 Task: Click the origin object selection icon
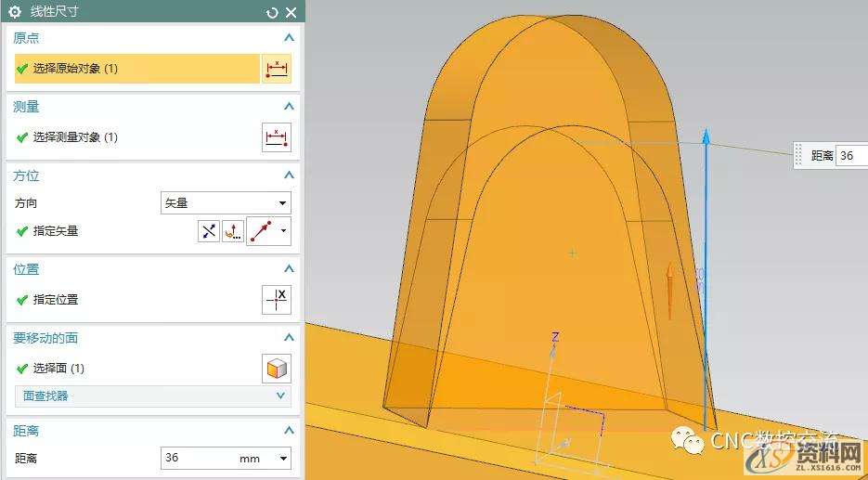click(x=277, y=69)
